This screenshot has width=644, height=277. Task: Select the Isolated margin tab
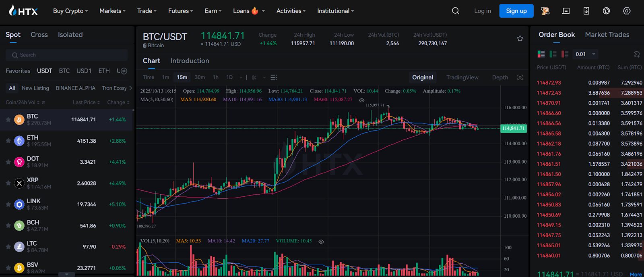(x=70, y=35)
